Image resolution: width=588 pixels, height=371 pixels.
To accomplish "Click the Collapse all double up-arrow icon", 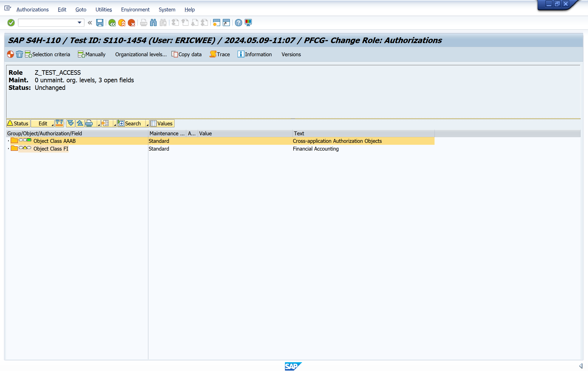I will coord(80,123).
